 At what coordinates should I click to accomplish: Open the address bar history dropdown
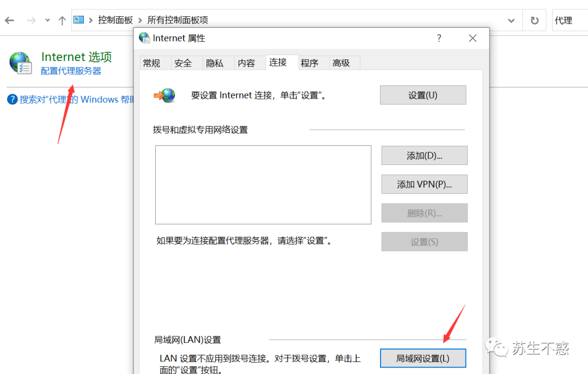[511, 21]
